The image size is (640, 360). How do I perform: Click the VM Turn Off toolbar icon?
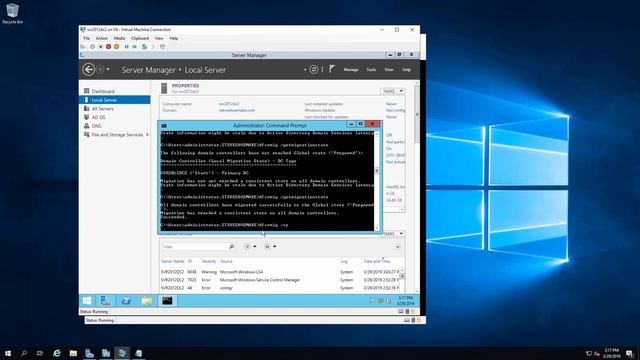tap(100, 47)
